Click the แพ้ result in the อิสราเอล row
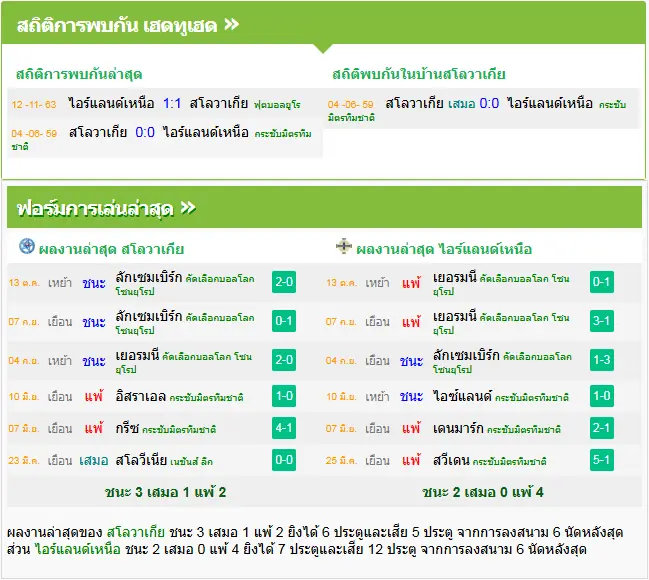Screen dimensions: 649x580 (94, 396)
